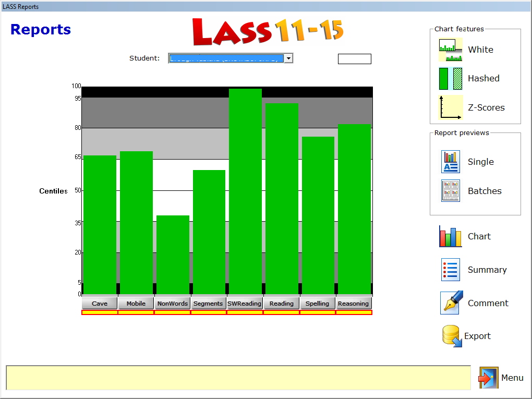Screen dimensions: 532x399
Task: Click the Hashed label text
Action: click(x=483, y=78)
